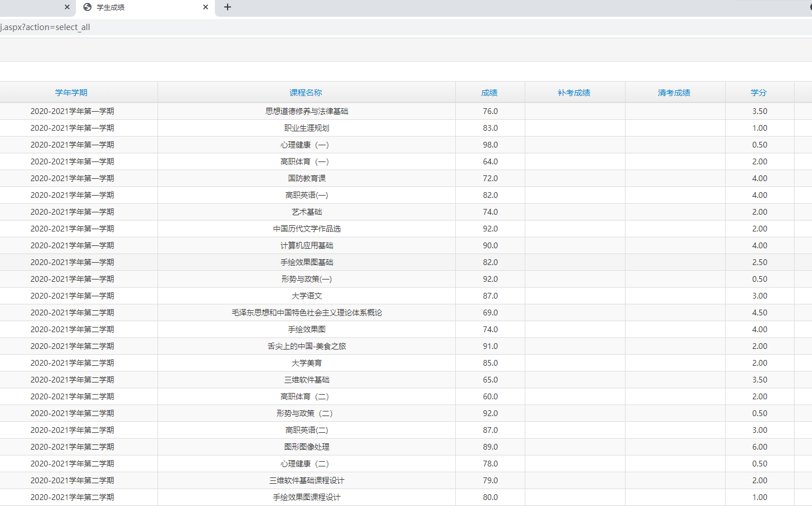The height and width of the screenshot is (522, 812).
Task: Click the 图形图像处理 course name
Action: click(x=306, y=447)
